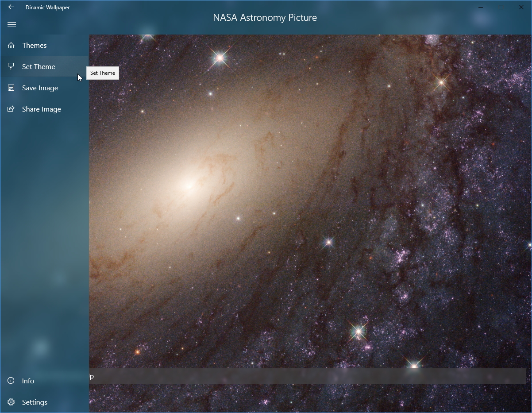
Task: Click the Info circle icon
Action: [11, 381]
